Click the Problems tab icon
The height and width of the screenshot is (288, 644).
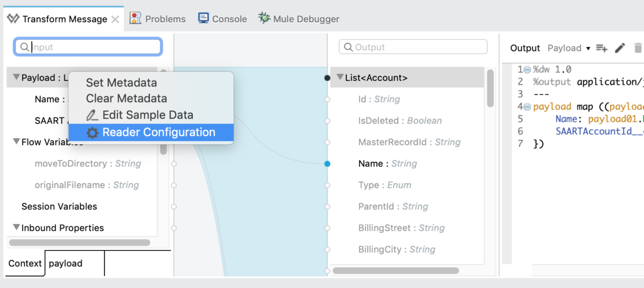[136, 18]
